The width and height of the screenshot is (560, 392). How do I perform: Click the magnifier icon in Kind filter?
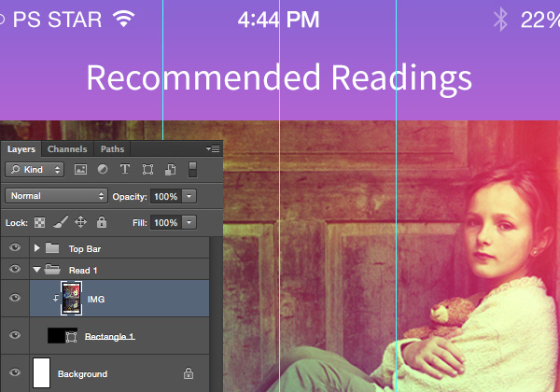click(15, 169)
